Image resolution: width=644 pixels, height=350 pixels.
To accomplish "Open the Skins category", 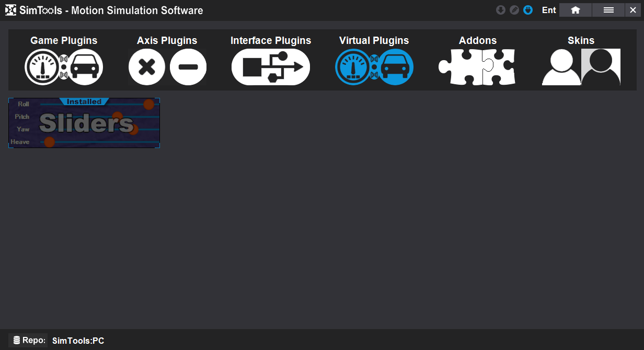I will [x=581, y=60].
